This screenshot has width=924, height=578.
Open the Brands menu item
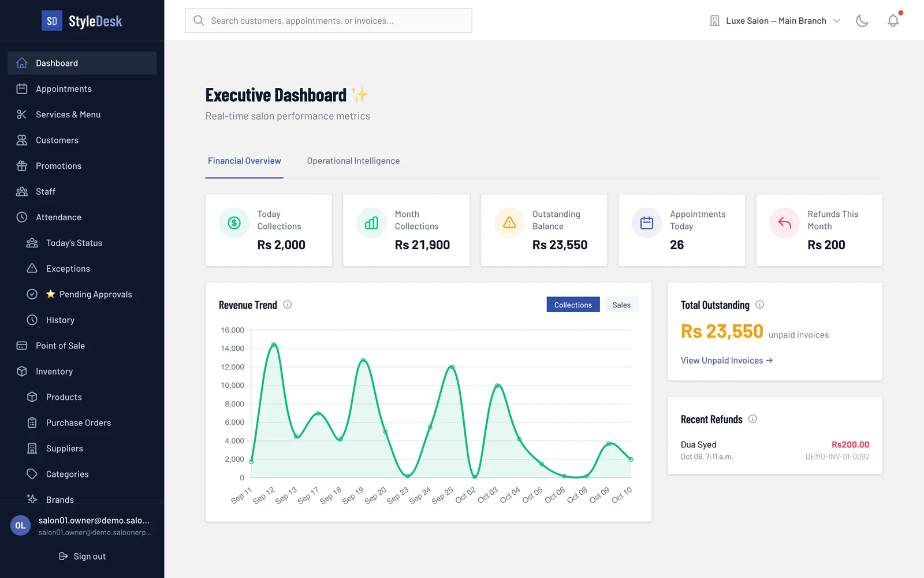[82, 497]
